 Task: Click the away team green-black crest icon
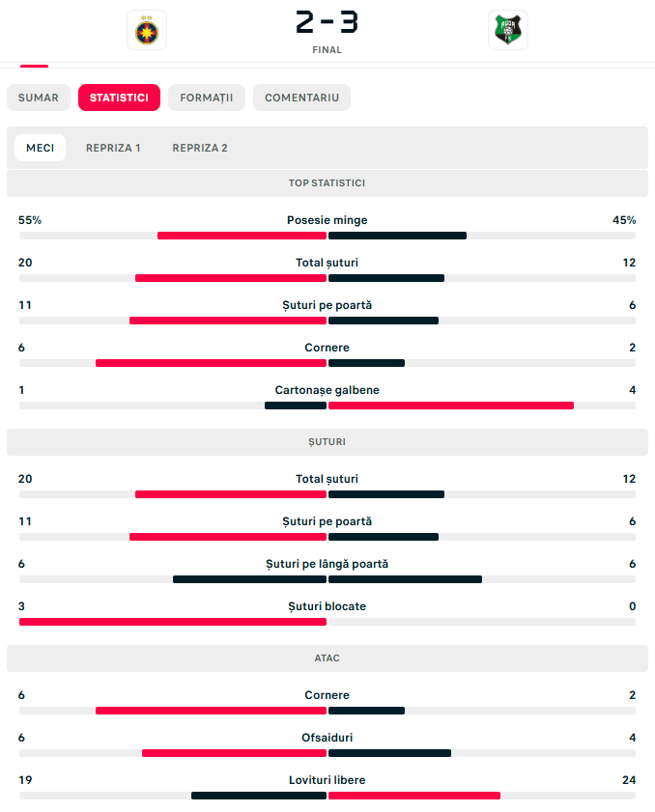click(508, 30)
